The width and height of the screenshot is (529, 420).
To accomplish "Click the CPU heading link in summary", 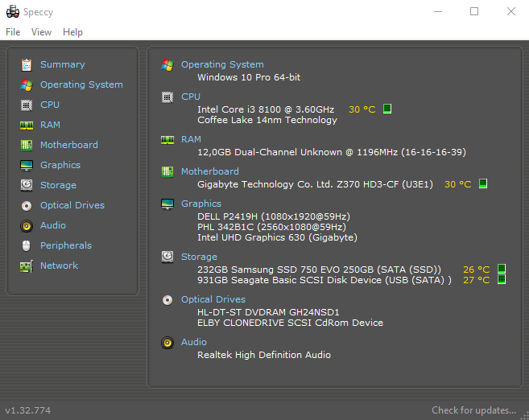I will pos(191,97).
